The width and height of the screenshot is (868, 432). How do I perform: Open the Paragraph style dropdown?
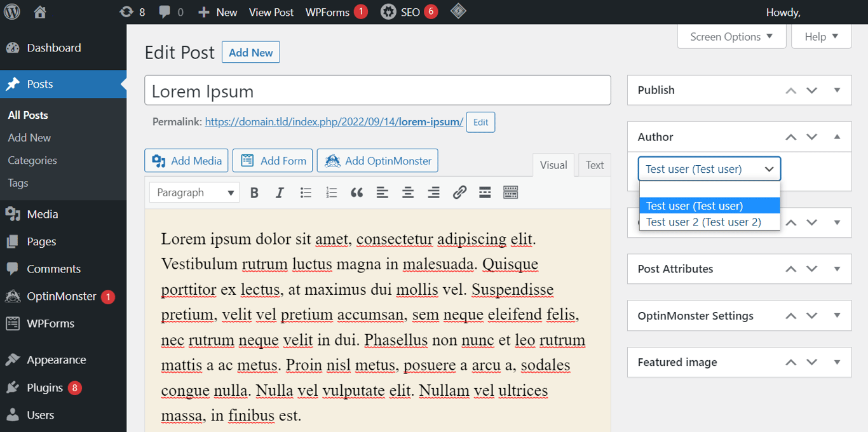(194, 192)
